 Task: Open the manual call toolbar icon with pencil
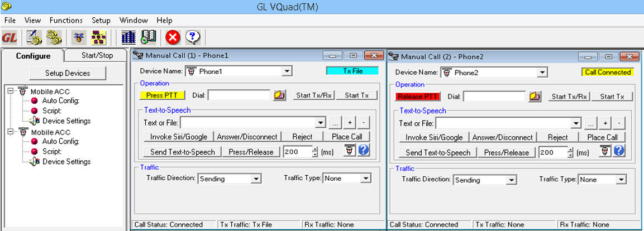(34, 38)
